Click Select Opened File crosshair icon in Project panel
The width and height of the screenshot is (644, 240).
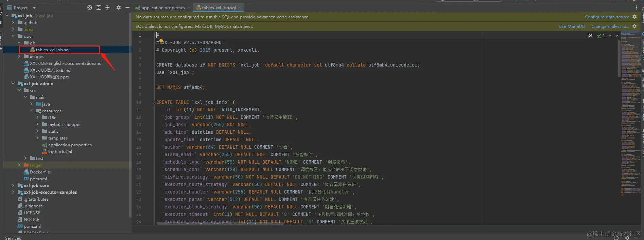(90, 7)
